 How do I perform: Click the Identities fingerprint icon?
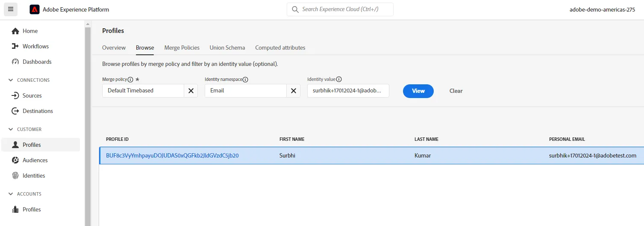[15, 175]
